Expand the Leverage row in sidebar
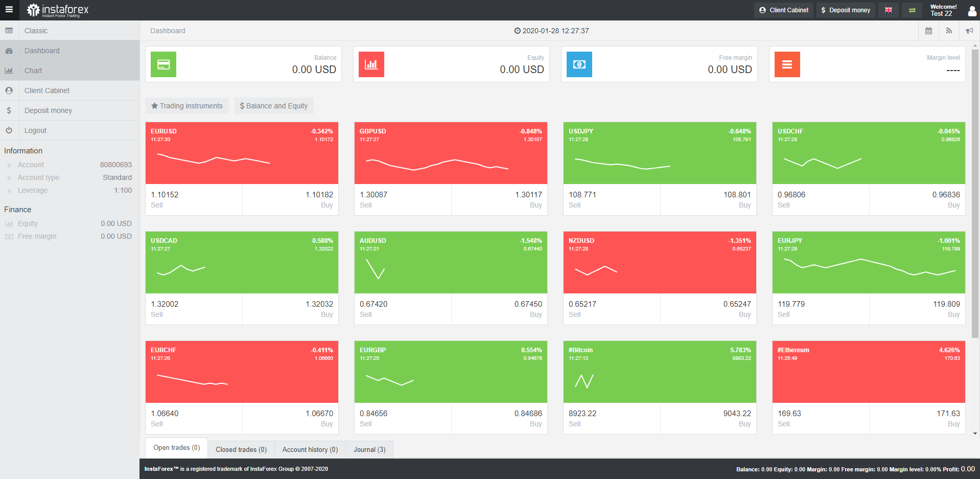This screenshot has height=479, width=980. (33, 190)
